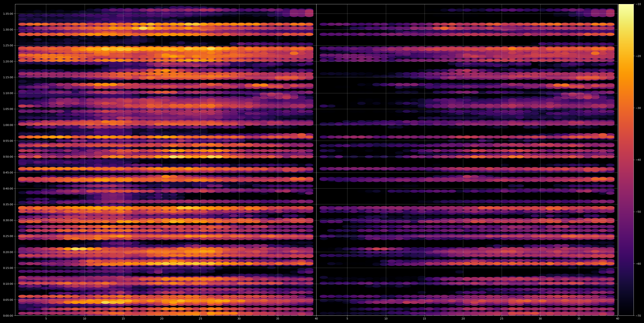Click x-axis label 5 of the left heatmap
This screenshot has width=644, height=323.
(x=46, y=319)
